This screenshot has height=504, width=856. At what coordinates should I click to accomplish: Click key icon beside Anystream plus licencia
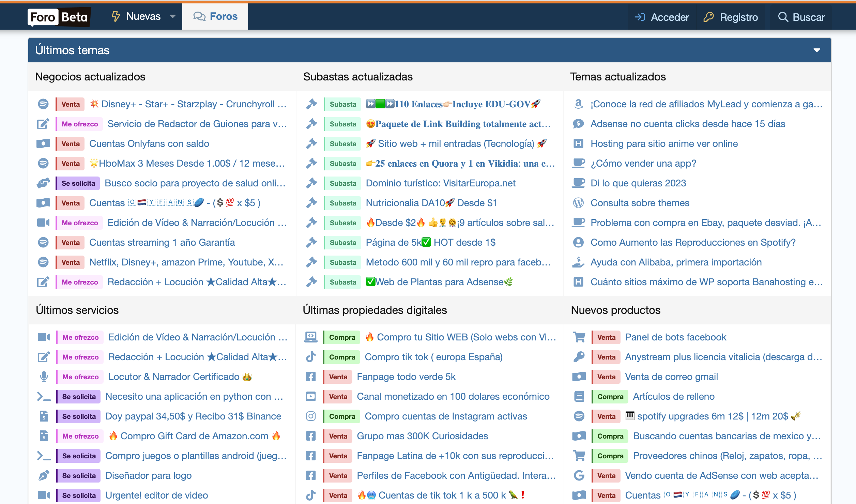(579, 357)
